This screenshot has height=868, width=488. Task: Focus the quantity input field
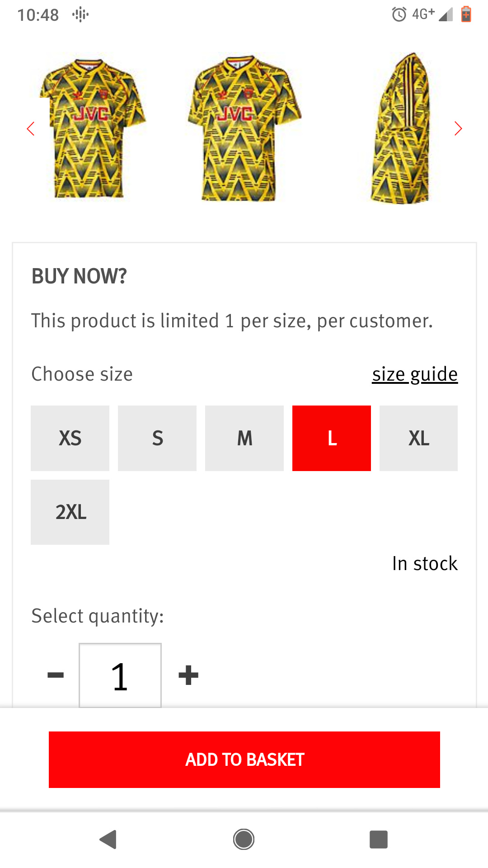(120, 675)
